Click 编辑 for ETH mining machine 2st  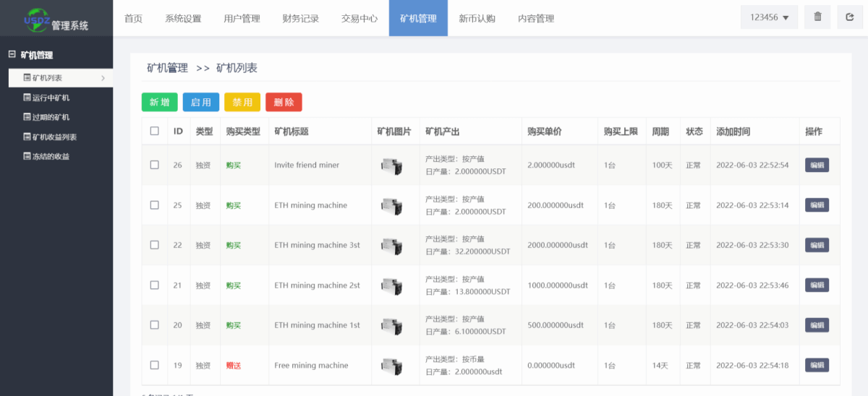[817, 285]
